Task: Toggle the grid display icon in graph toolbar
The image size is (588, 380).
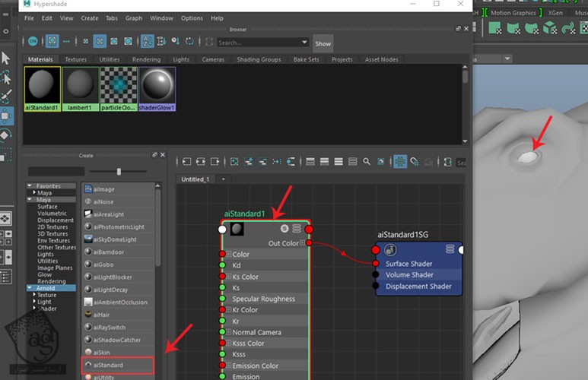Action: click(x=399, y=161)
